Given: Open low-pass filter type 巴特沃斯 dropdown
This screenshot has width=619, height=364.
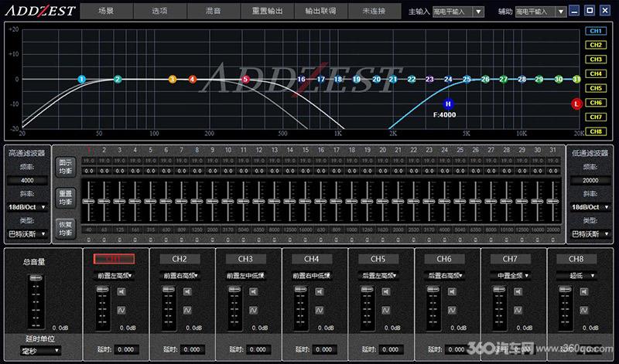Looking at the screenshot, I should (590, 234).
